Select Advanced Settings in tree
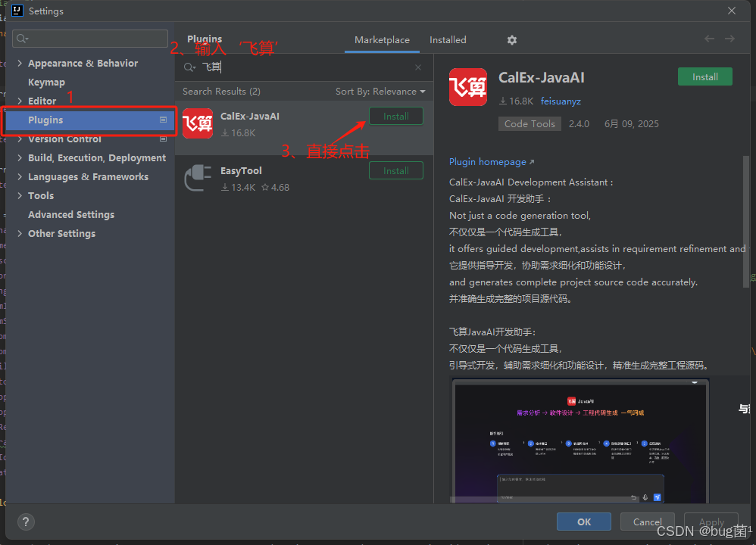756x545 pixels. (x=71, y=214)
